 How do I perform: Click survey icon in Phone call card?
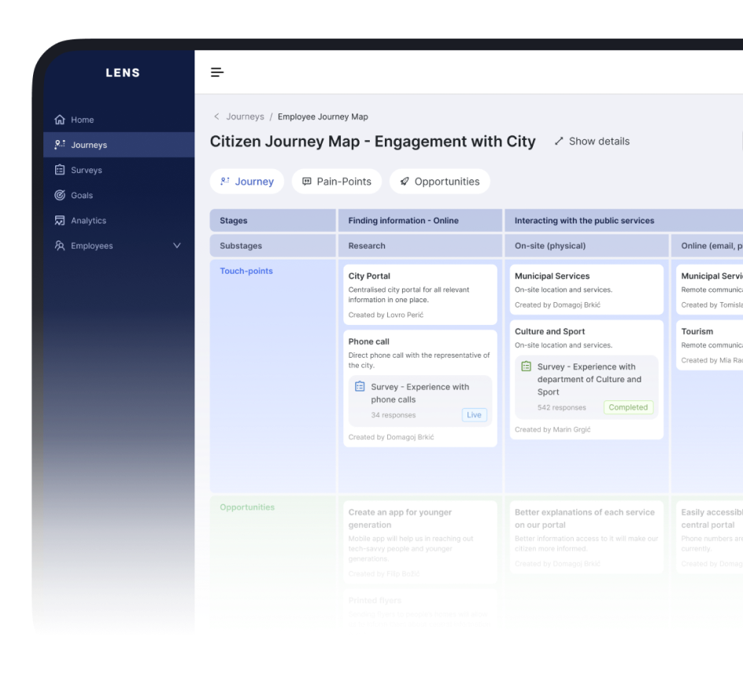[360, 386]
